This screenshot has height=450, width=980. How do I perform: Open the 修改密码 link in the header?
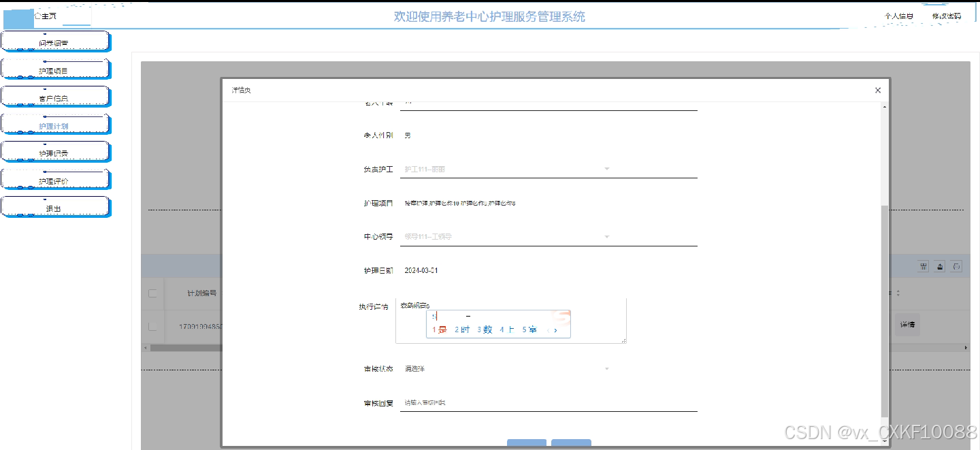pyautogui.click(x=947, y=16)
